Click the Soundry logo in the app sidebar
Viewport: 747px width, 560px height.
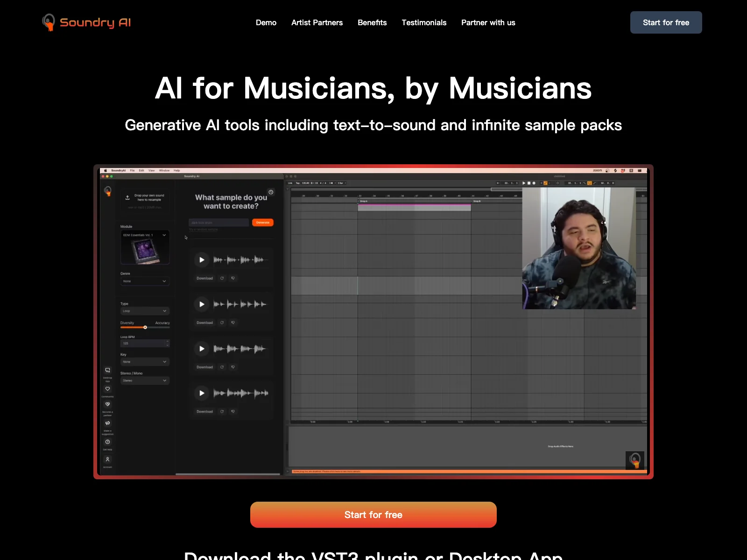pos(108,191)
